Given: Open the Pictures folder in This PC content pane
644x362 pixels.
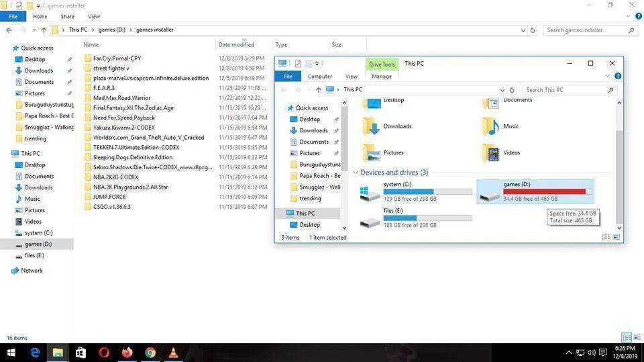Looking at the screenshot, I should [x=383, y=152].
